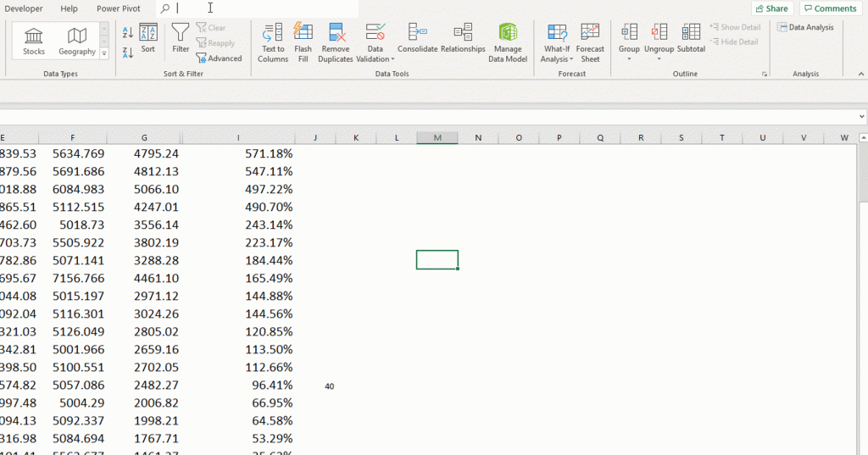Open the Developer tab
Viewport: 868px width, 455px height.
[x=24, y=8]
